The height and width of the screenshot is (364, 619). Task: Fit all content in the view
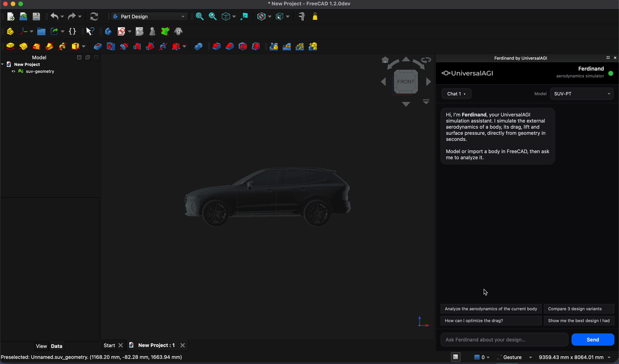[200, 17]
